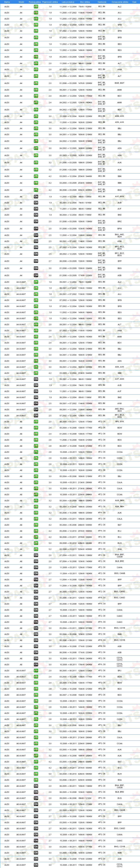Select the 309kW / 420KM power cell
The height and width of the screenshot is (868, 140).
click(85, 190)
